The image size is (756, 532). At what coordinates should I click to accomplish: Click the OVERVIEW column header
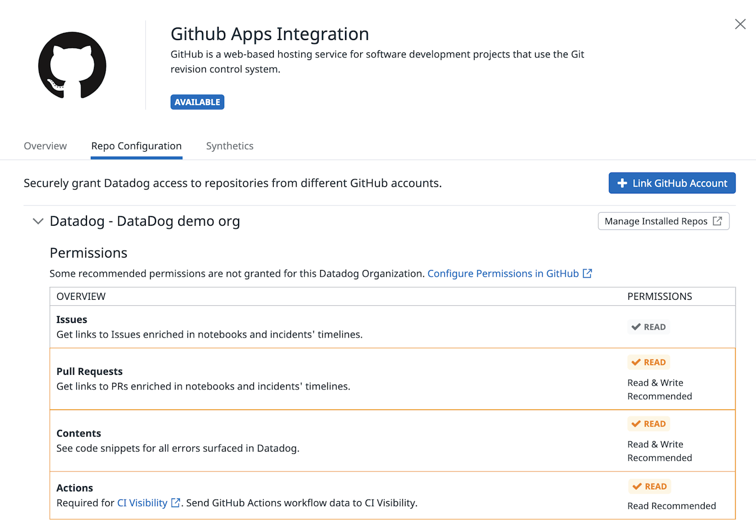click(x=81, y=297)
